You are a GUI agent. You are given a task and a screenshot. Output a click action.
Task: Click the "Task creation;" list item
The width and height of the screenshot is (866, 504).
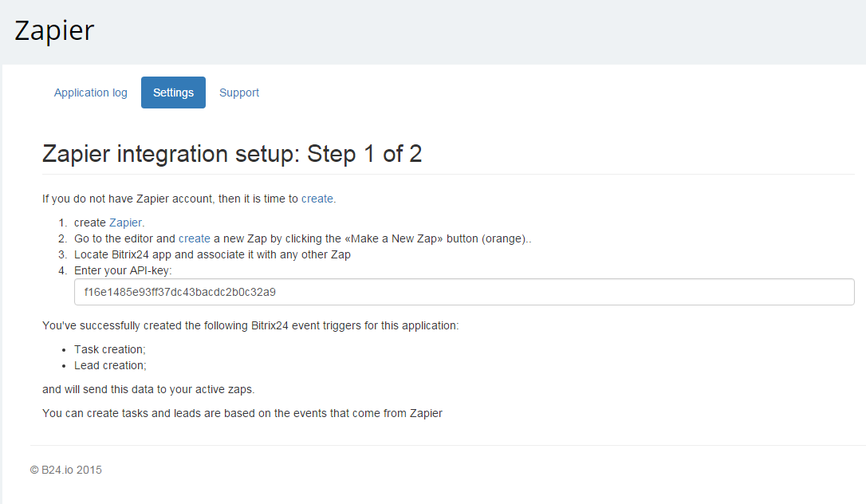pyautogui.click(x=110, y=349)
